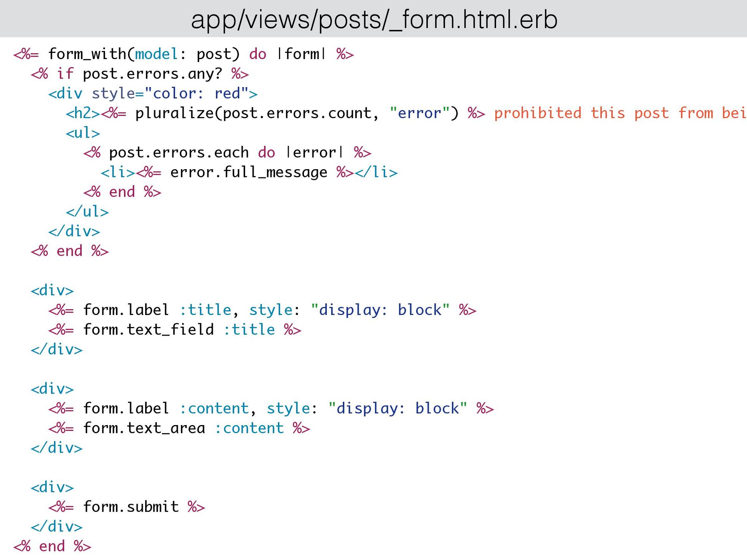Click the model: keyword argument
747x560 pixels.
click(156, 54)
